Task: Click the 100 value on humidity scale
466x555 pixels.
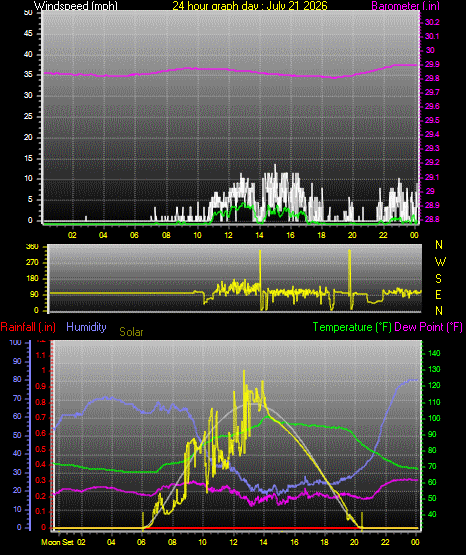Action: (15, 342)
